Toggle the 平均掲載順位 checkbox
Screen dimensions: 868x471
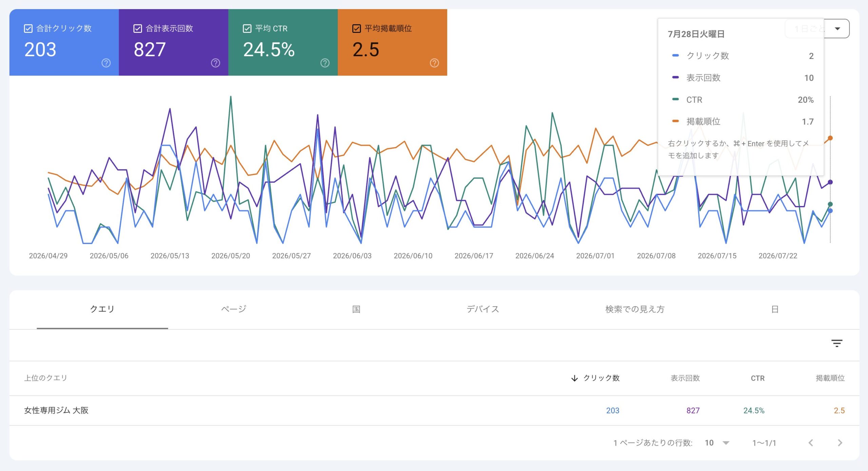click(356, 28)
